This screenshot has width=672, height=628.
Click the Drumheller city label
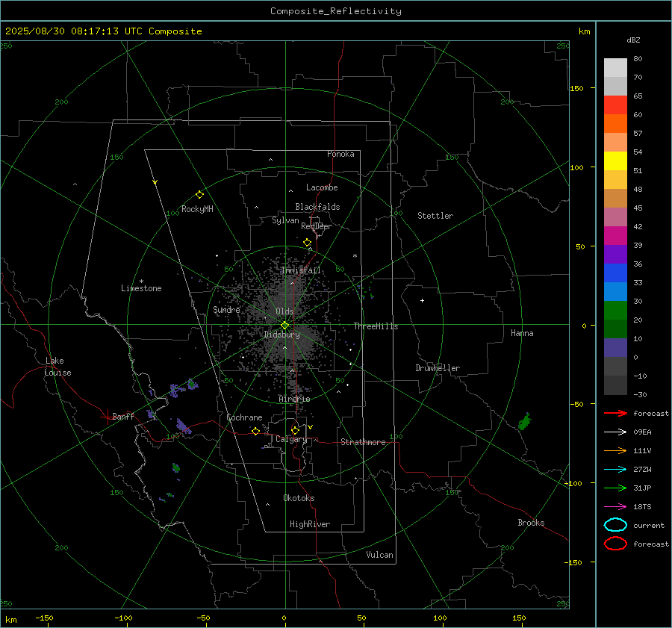pyautogui.click(x=438, y=368)
